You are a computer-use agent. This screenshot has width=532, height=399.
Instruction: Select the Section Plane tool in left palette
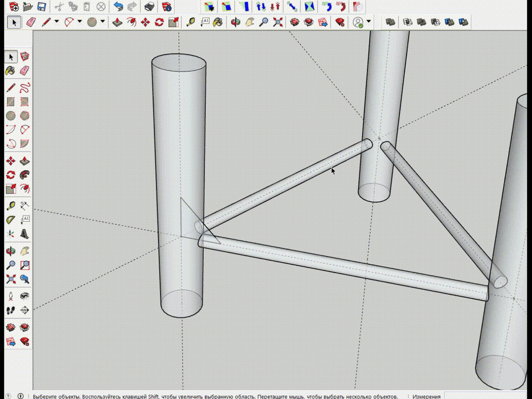coord(25,310)
